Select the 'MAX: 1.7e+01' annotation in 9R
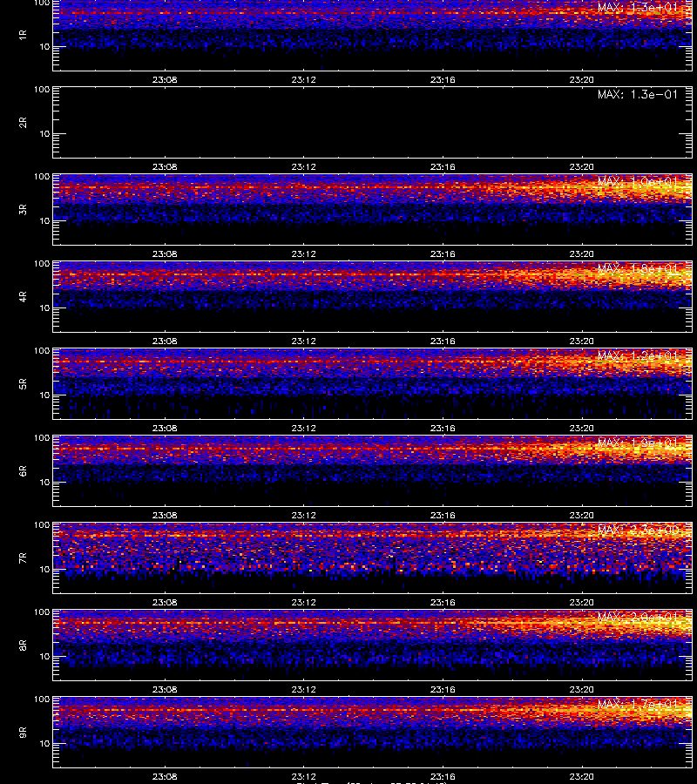The height and width of the screenshot is (784, 697). (x=638, y=704)
